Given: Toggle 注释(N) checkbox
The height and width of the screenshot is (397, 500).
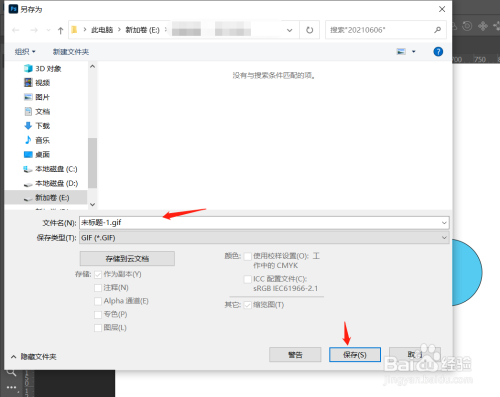Looking at the screenshot, I should [x=98, y=288].
